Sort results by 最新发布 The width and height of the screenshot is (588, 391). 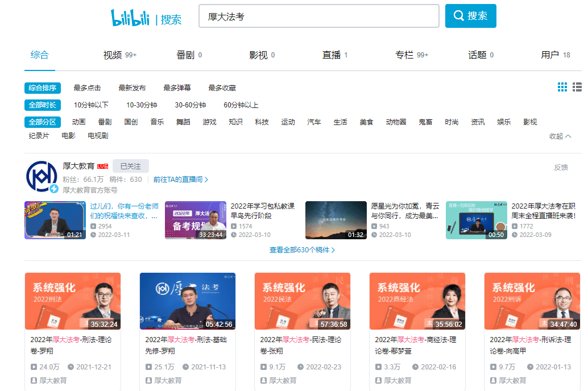click(x=132, y=88)
